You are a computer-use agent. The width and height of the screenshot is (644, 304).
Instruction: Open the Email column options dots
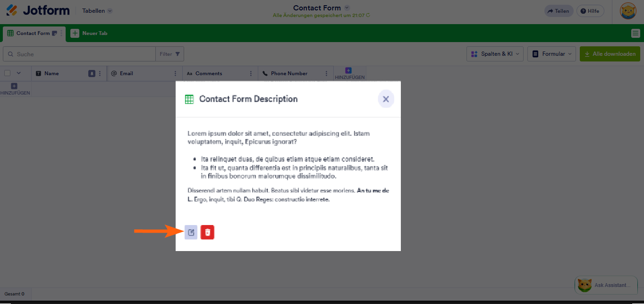tap(175, 73)
